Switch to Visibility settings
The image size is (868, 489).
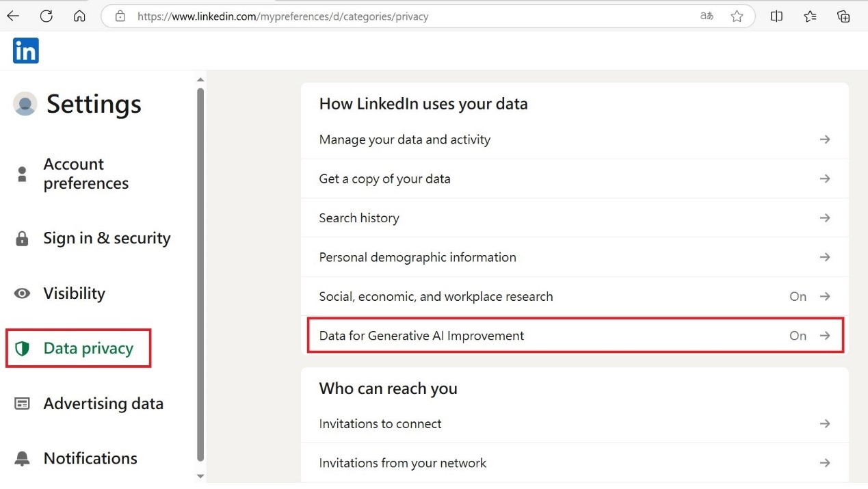(74, 293)
